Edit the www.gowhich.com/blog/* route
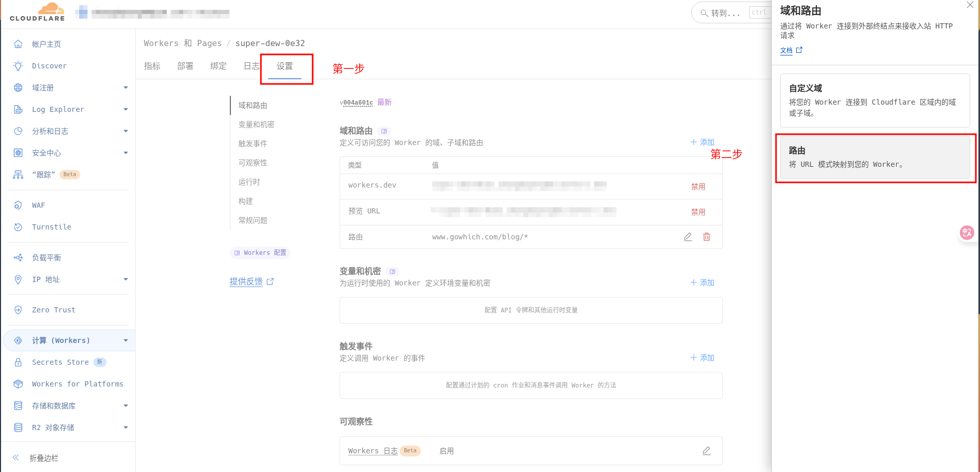The height and width of the screenshot is (472, 980). click(688, 237)
